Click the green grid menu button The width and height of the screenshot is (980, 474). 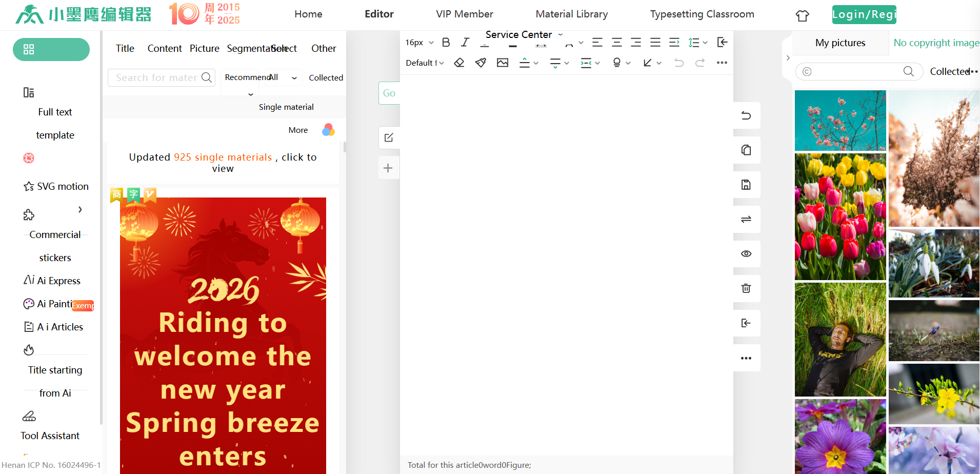51,49
